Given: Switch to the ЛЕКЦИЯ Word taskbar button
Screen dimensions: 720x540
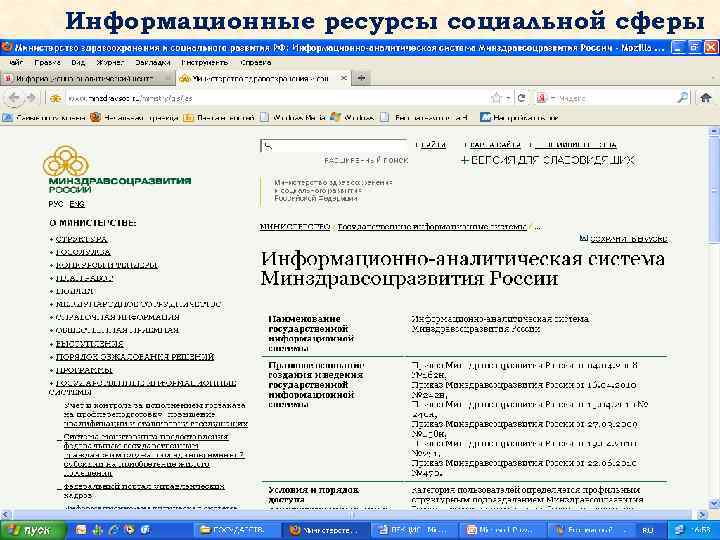Looking at the screenshot, I should (414, 530).
